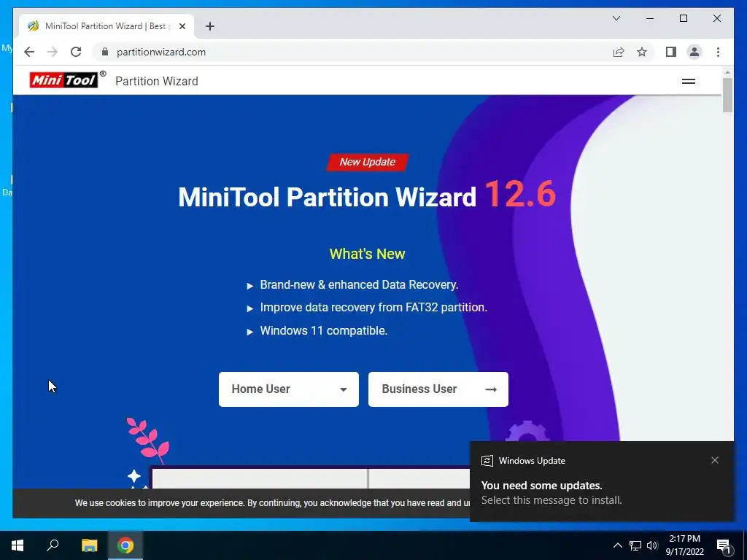Expand the Home User dropdown
The image size is (747, 560).
(x=289, y=389)
